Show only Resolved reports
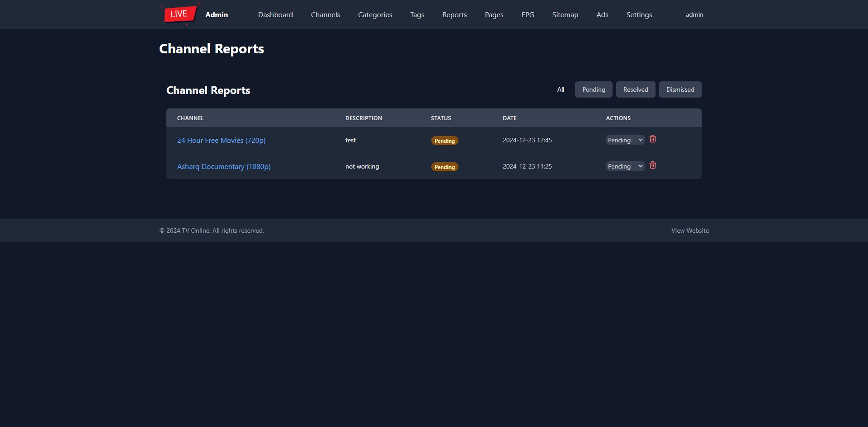Screen dimensions: 868x427 635,89
